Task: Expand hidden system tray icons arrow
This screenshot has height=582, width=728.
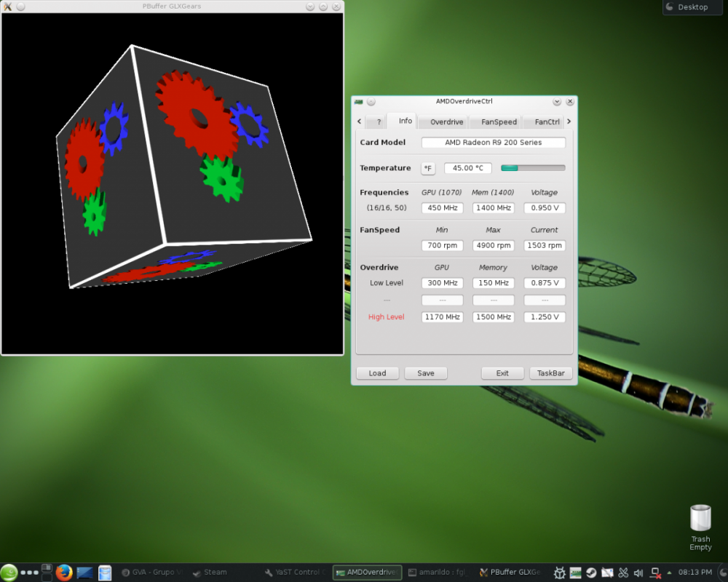Action: [669, 573]
